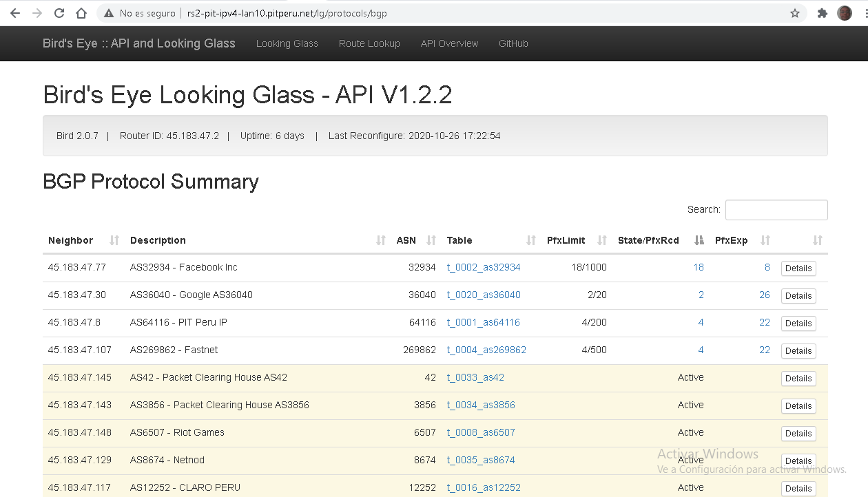
Task: Show Details for Packet Clearing House AS3856
Action: click(x=798, y=406)
